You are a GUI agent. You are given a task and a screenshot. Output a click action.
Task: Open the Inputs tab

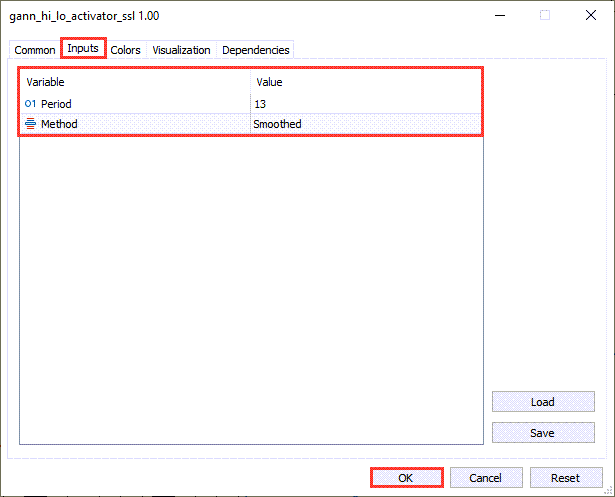83,48
